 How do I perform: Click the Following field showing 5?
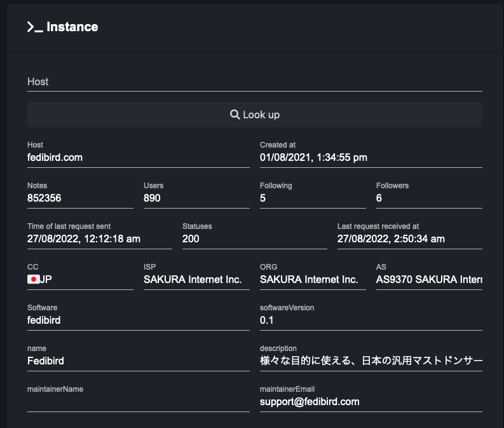(x=313, y=198)
